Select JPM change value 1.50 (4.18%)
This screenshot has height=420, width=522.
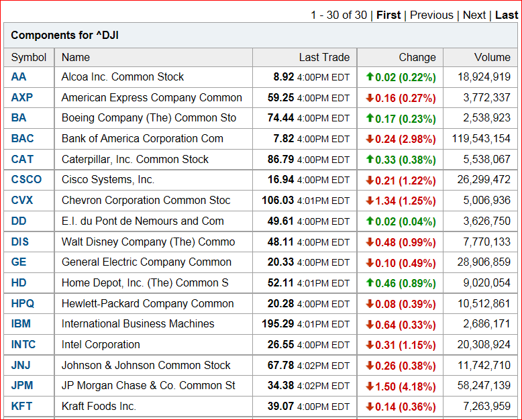(x=405, y=386)
